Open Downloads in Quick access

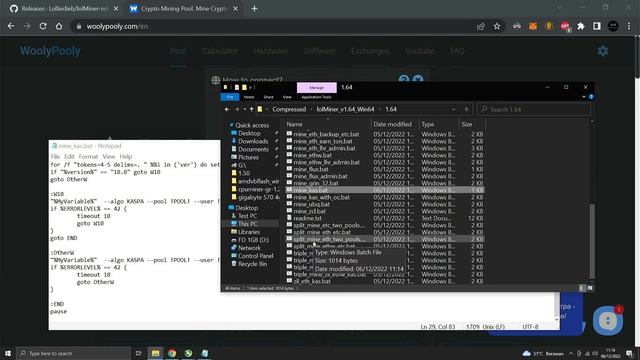[253, 141]
